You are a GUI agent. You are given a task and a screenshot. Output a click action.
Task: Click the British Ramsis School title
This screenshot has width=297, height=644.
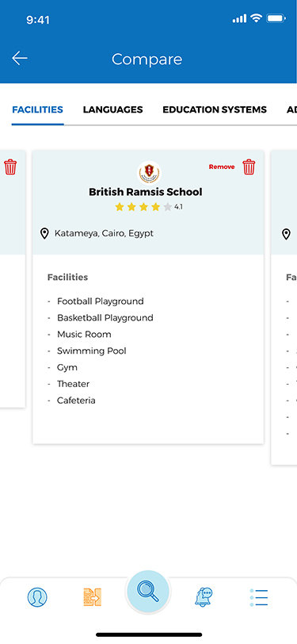pos(146,192)
